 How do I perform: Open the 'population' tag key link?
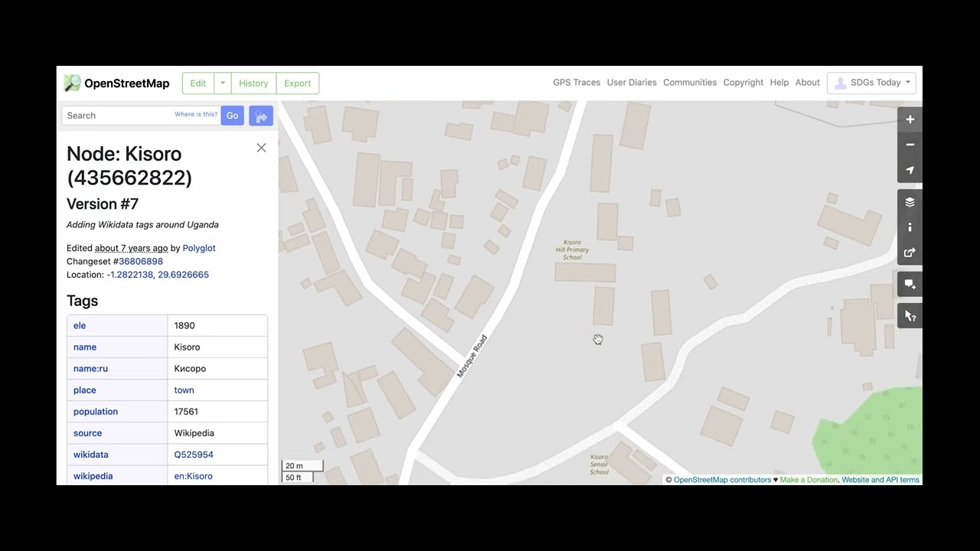click(96, 412)
